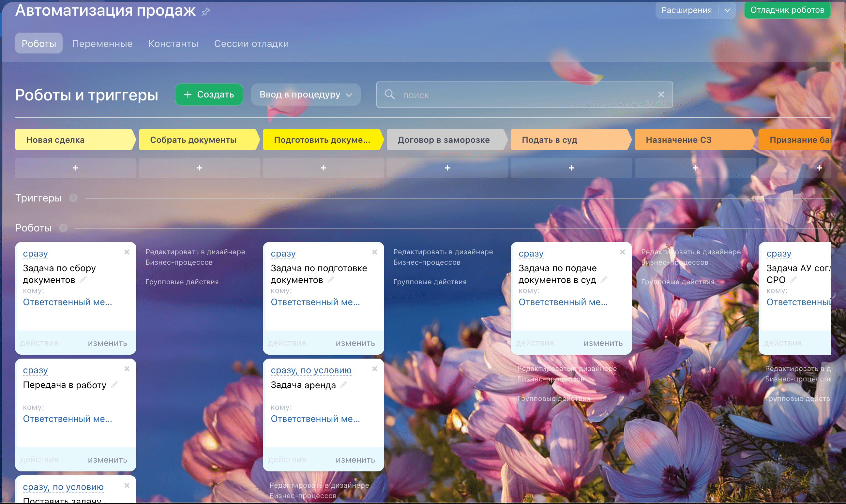Delete the Задача по сбору документов robot

[127, 252]
